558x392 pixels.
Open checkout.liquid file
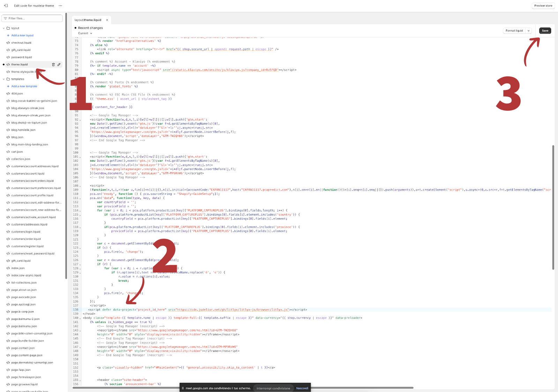21,43
